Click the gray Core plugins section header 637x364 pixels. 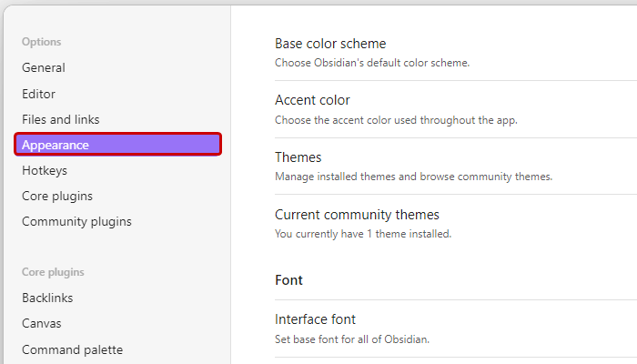tap(53, 271)
